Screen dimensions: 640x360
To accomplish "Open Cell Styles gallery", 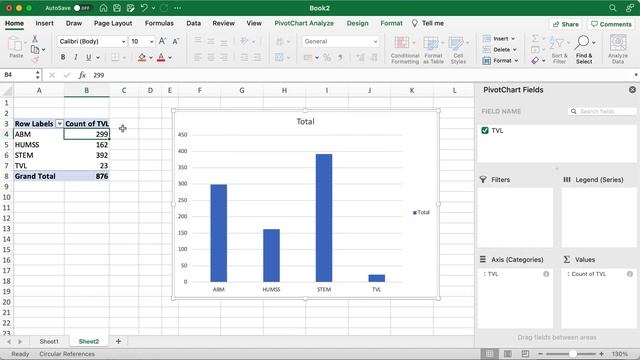I will tap(458, 50).
